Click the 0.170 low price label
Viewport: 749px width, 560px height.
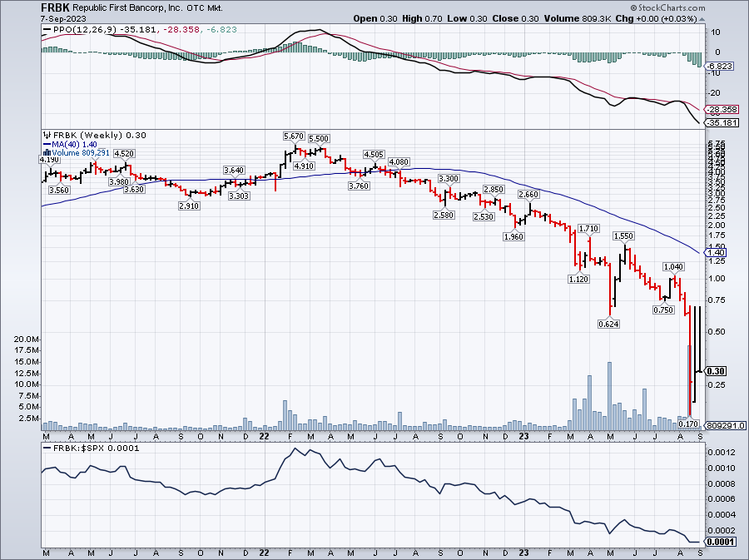click(688, 424)
